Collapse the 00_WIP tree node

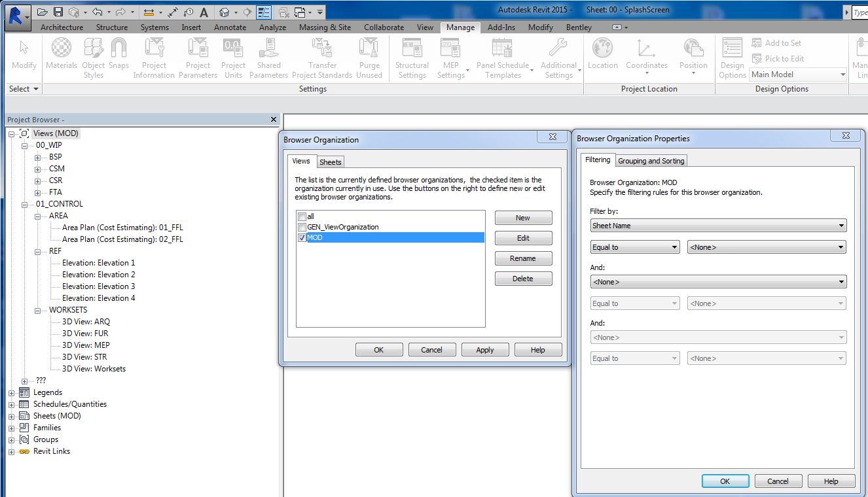pos(25,145)
